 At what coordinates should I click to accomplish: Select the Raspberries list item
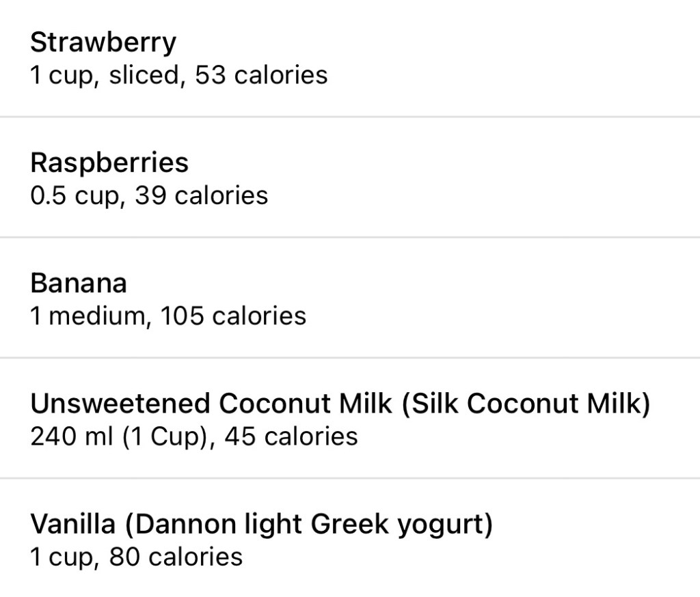coord(109,163)
